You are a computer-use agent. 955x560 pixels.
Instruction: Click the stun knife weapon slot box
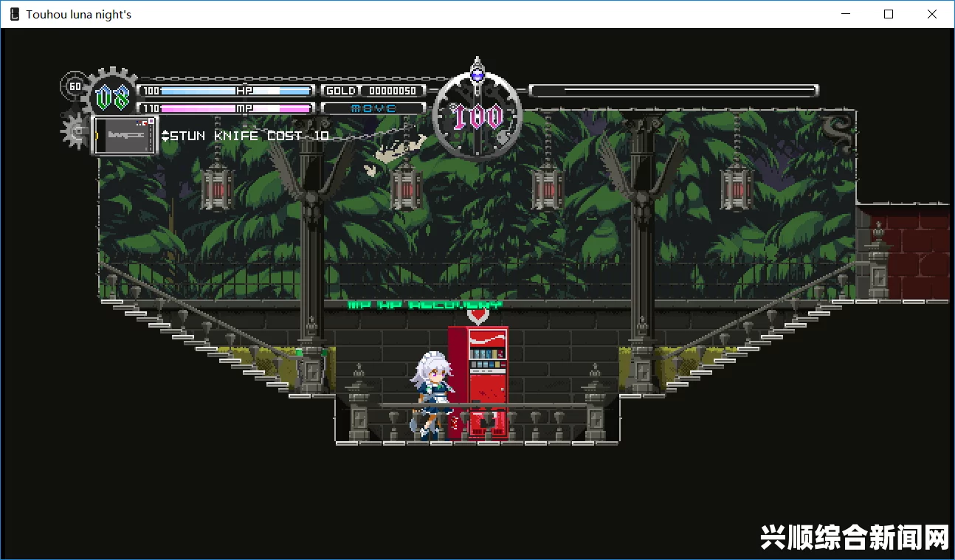pyautogui.click(x=125, y=136)
